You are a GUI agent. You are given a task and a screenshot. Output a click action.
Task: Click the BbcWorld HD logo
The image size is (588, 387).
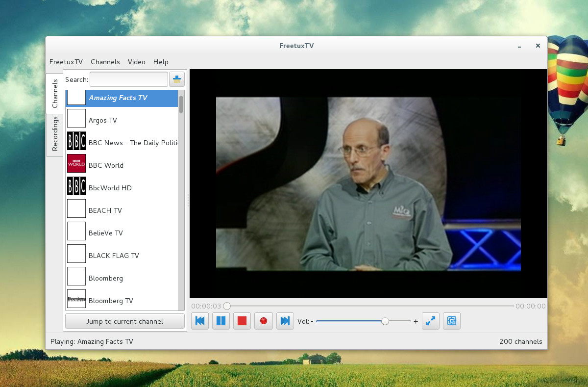point(76,186)
